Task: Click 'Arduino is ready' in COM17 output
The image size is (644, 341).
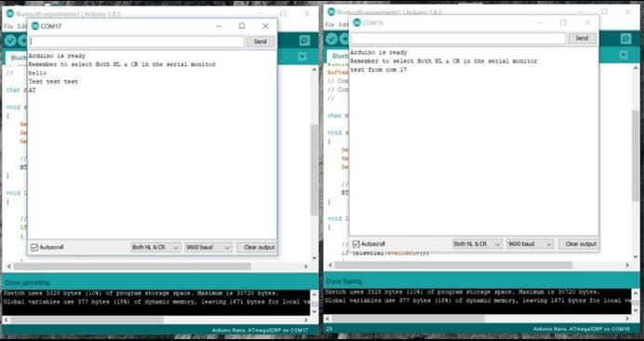Action: point(57,56)
